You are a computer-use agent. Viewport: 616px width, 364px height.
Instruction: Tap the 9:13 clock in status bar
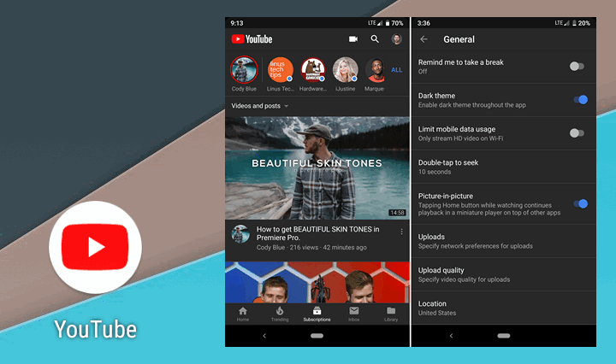(237, 23)
